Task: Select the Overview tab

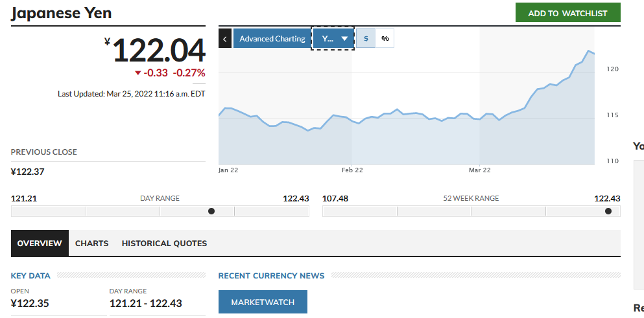Action: (x=40, y=244)
